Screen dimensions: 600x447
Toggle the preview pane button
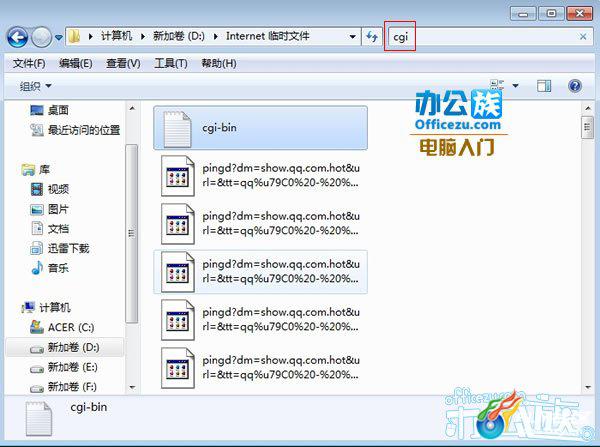tap(544, 86)
